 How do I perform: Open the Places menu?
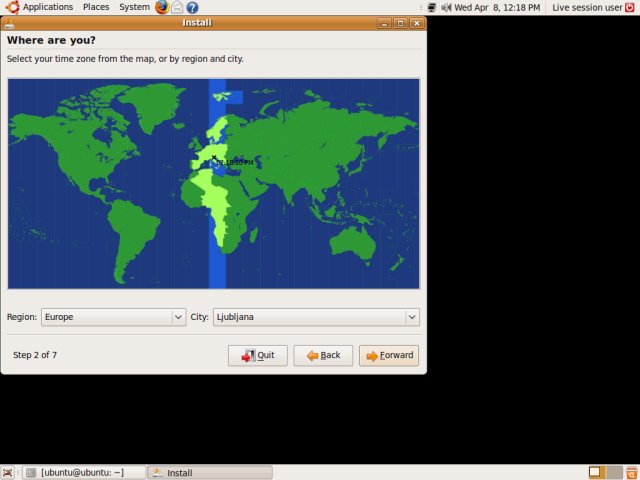(96, 7)
